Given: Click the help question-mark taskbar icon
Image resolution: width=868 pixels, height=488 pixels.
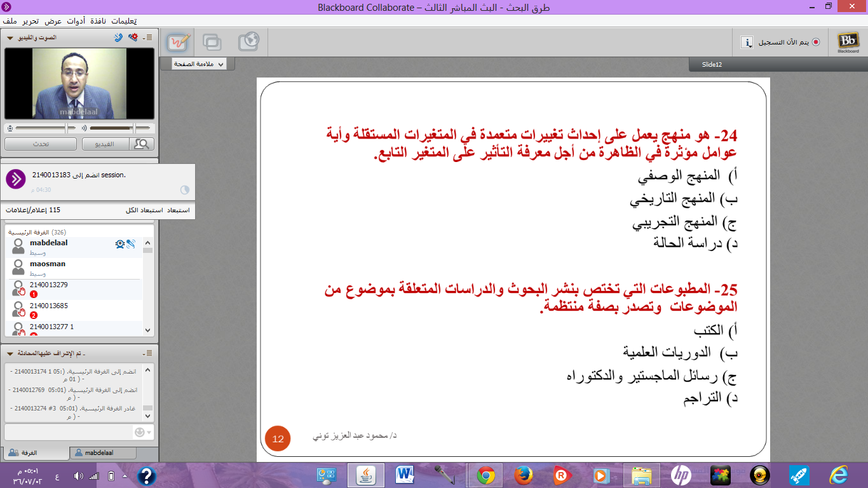Looking at the screenshot, I should point(147,476).
